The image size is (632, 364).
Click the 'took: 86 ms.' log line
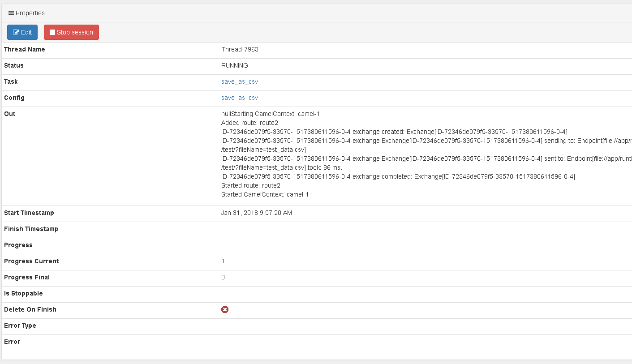coord(281,167)
